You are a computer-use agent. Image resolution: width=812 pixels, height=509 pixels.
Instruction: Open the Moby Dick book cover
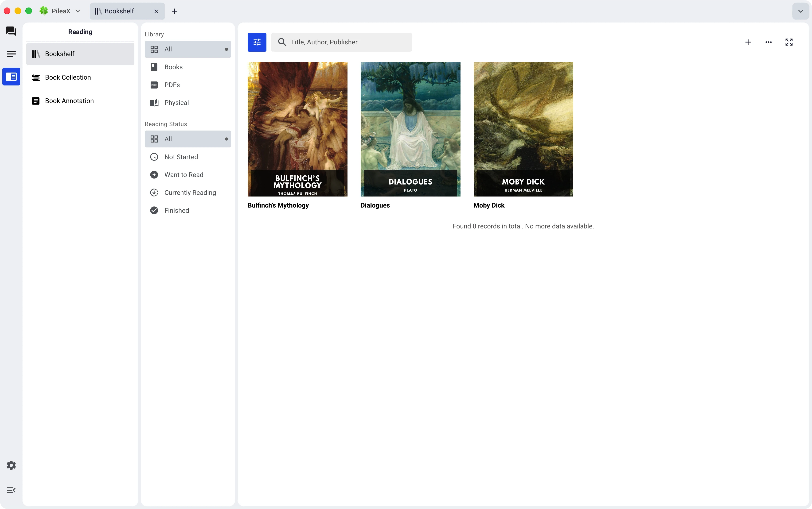523,129
